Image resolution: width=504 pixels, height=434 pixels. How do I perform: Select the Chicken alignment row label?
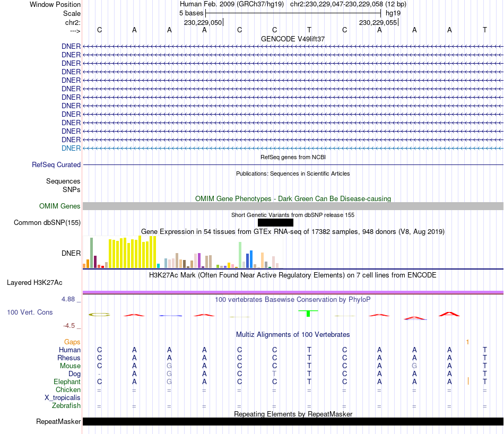[x=68, y=389]
